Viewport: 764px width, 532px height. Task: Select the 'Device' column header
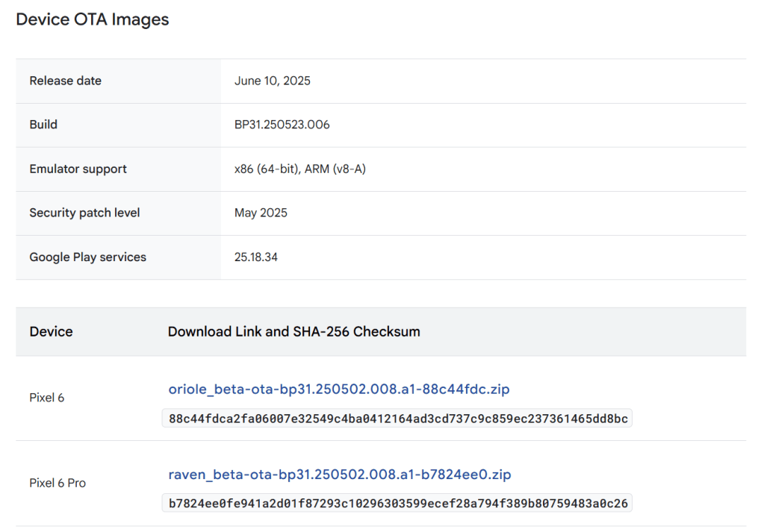pos(52,332)
